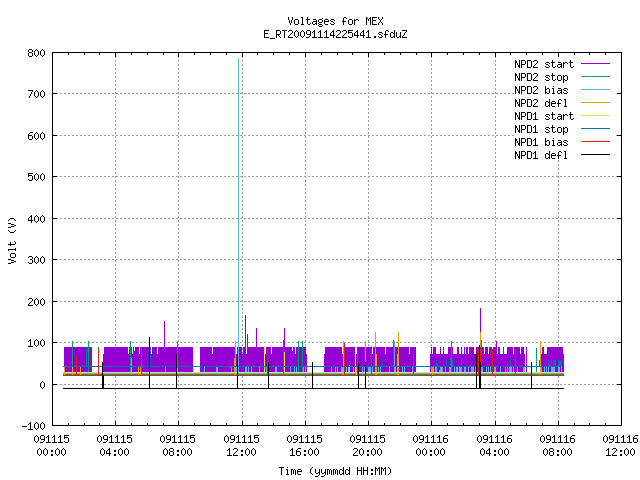
Task: Click the 800 tick on y-axis
Action: 36,53
